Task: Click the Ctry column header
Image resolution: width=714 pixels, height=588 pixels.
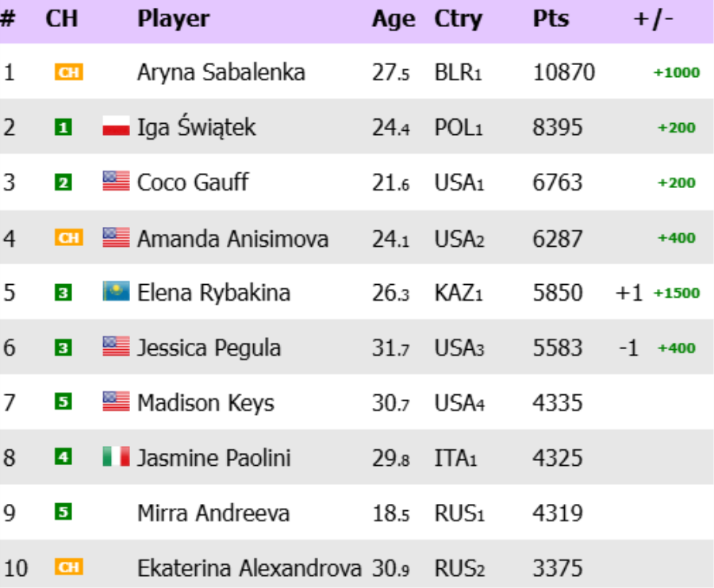Action: click(458, 19)
